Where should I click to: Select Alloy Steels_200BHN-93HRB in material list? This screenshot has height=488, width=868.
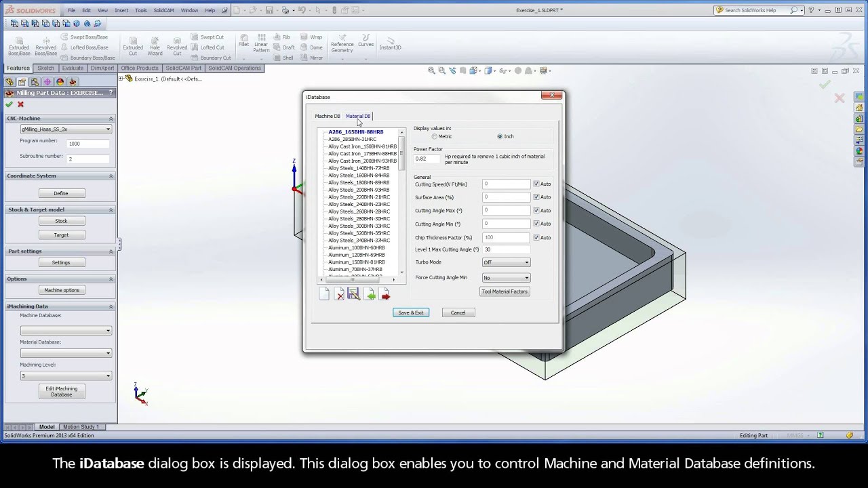coord(359,190)
